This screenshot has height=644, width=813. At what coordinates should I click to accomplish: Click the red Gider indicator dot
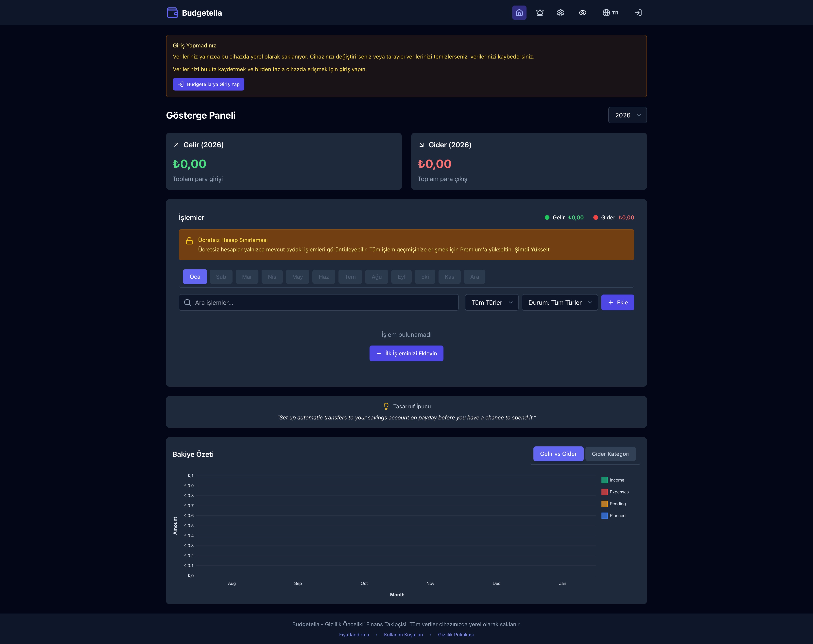(596, 218)
